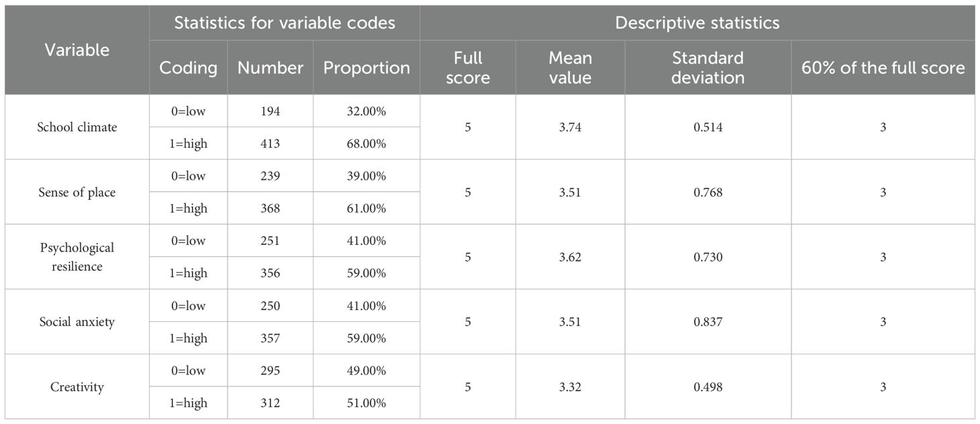980x424 pixels.
Task: Select the 'Sense of place' row label
Action: (x=77, y=193)
